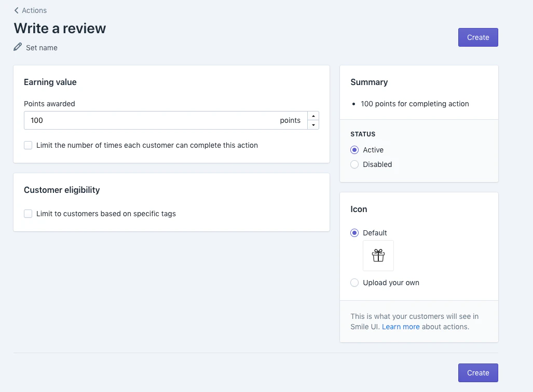Open the Learn more link
This screenshot has height=392, width=533.
tap(401, 327)
